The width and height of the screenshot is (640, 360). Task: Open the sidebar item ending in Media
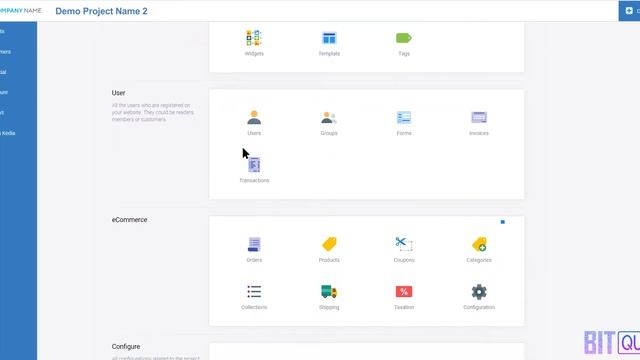(x=8, y=133)
